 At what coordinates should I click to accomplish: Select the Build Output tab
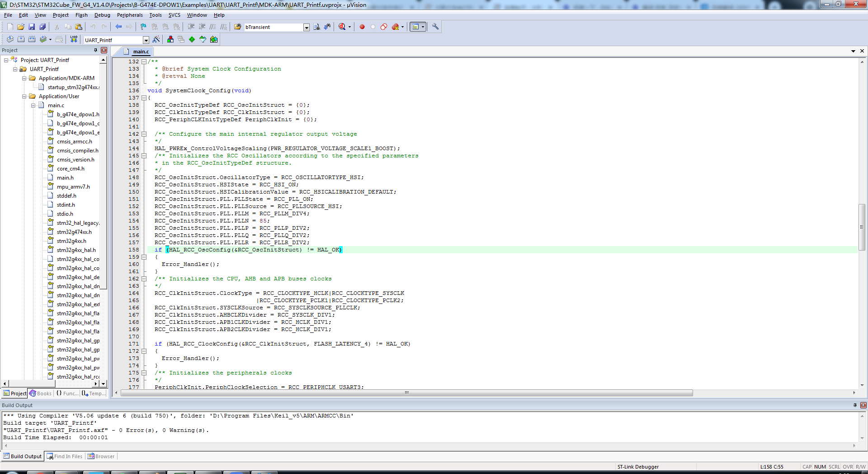(x=23, y=456)
